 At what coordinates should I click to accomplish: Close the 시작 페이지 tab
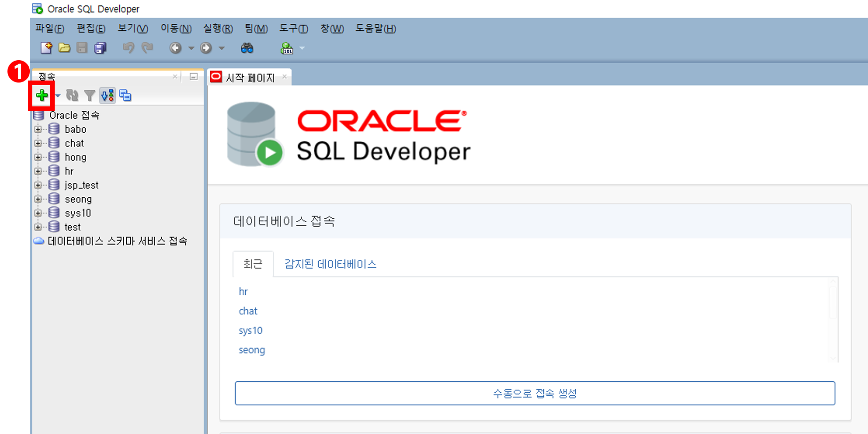284,77
